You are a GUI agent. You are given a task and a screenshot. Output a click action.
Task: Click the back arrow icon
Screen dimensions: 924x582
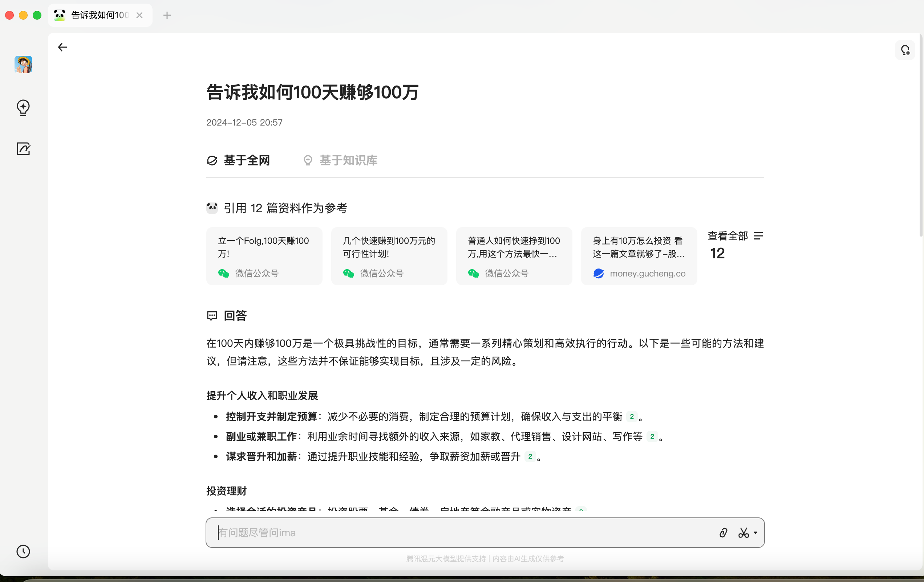click(62, 47)
